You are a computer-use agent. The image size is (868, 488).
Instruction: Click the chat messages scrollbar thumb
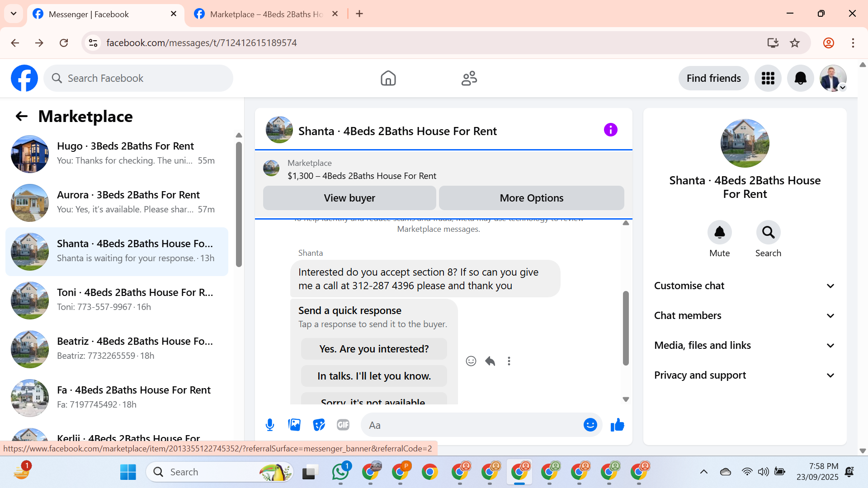[626, 328]
